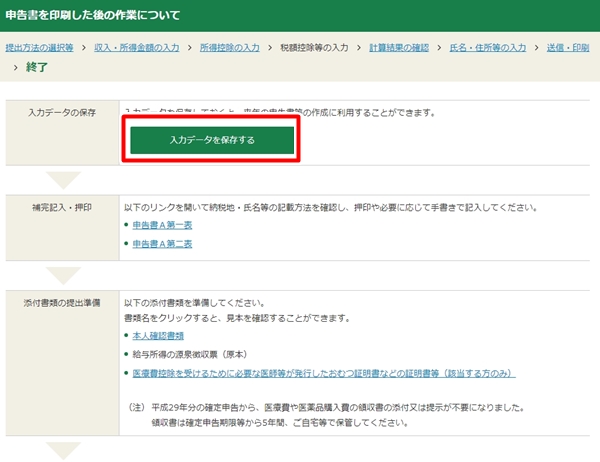Screen dimensions: 600x462
Task: Click the 補完記入・押印 row label
Action: coord(62,207)
